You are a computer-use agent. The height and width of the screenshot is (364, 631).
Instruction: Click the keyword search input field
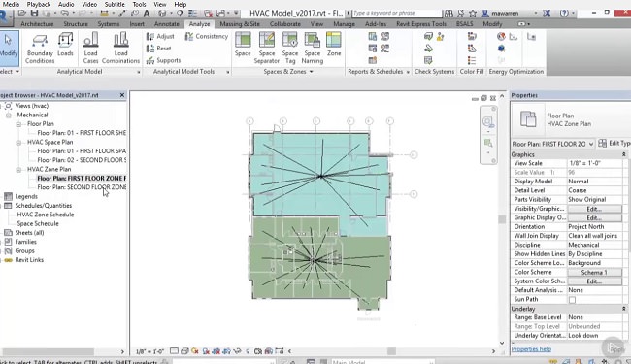point(396,13)
